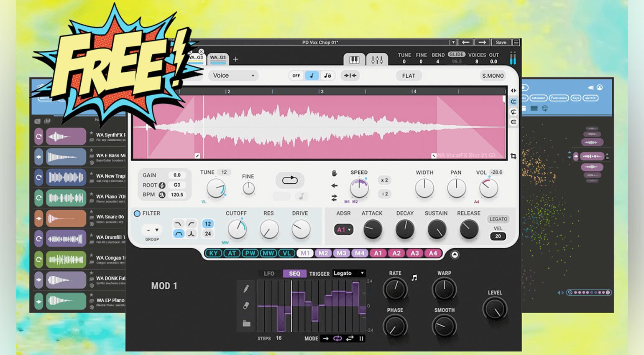
Task: Click the ROOT value G3 field
Action: coord(177,185)
